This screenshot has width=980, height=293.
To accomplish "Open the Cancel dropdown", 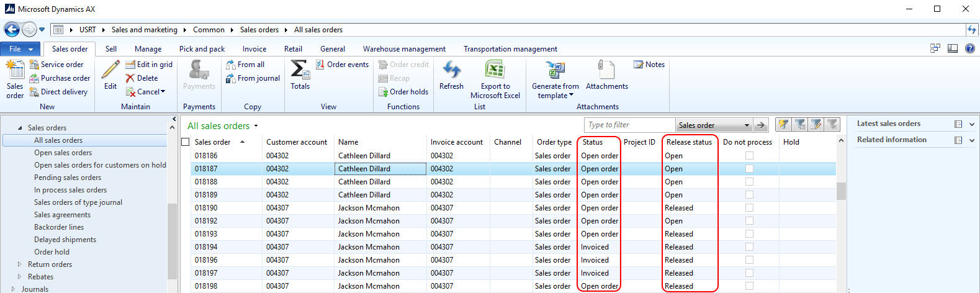I will coord(146,92).
